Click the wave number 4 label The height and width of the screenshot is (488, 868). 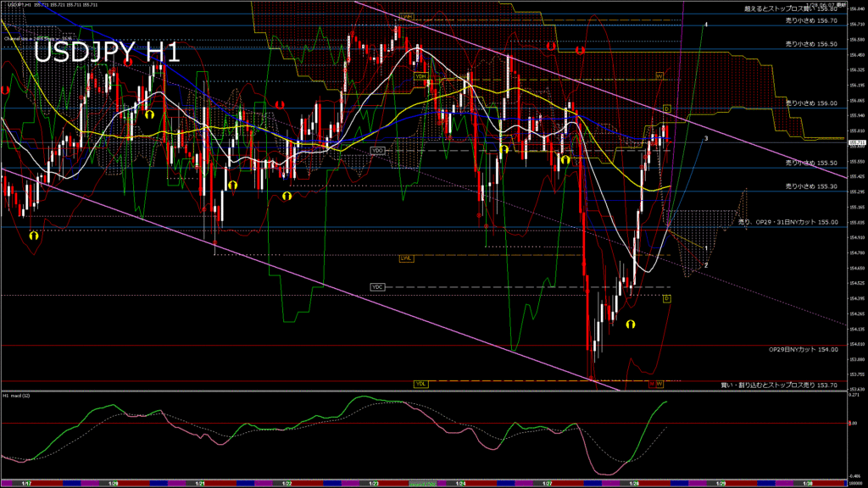point(706,24)
